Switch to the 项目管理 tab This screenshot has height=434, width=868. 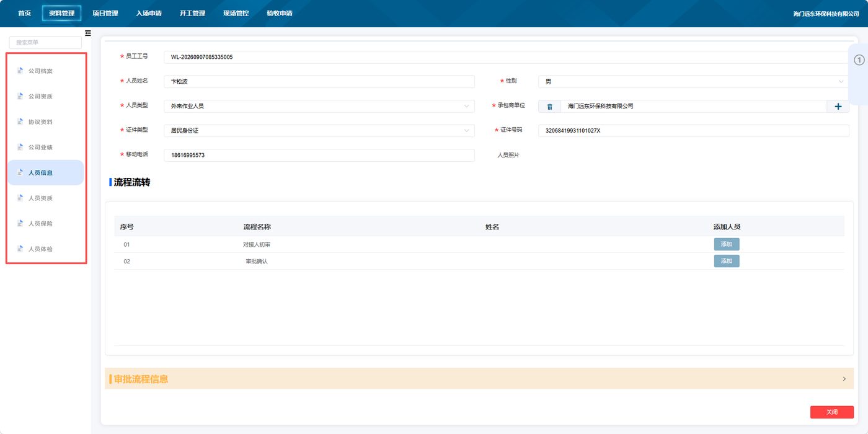pyautogui.click(x=105, y=13)
